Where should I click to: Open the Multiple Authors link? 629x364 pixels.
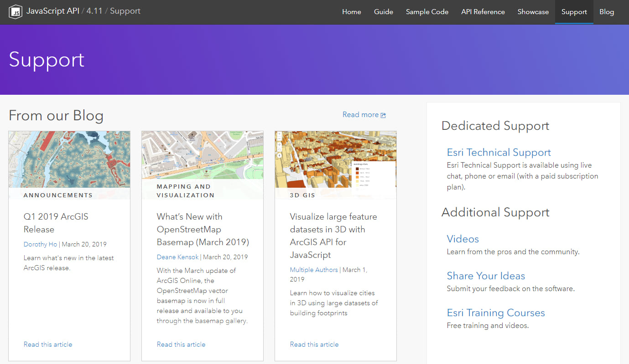pos(314,270)
